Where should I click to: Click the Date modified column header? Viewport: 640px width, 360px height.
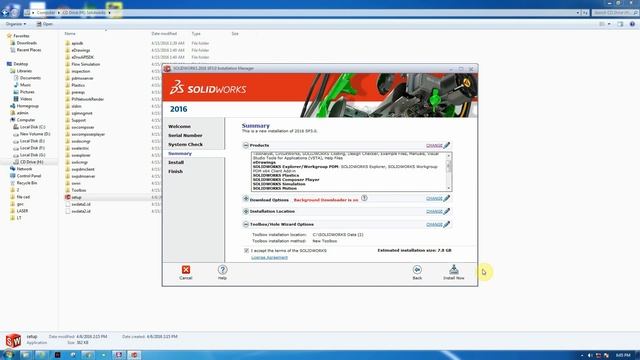pos(164,33)
